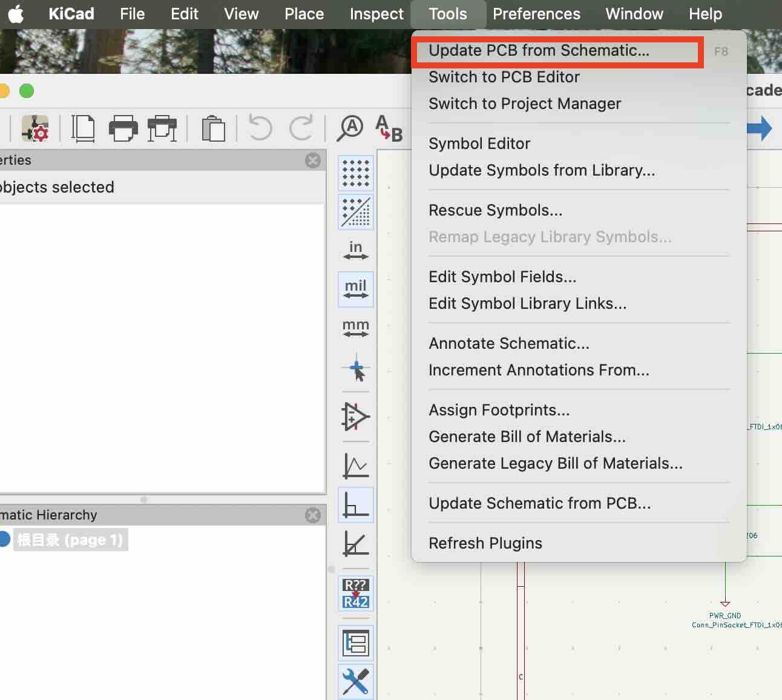Image resolution: width=782 pixels, height=700 pixels.
Task: Open Page Settings from the toolbar
Action: pyautogui.click(x=83, y=128)
